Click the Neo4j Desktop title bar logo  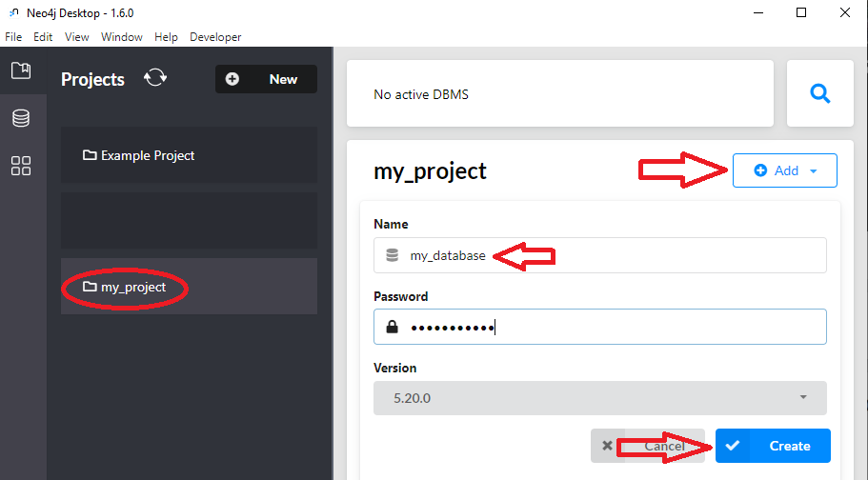click(14, 12)
